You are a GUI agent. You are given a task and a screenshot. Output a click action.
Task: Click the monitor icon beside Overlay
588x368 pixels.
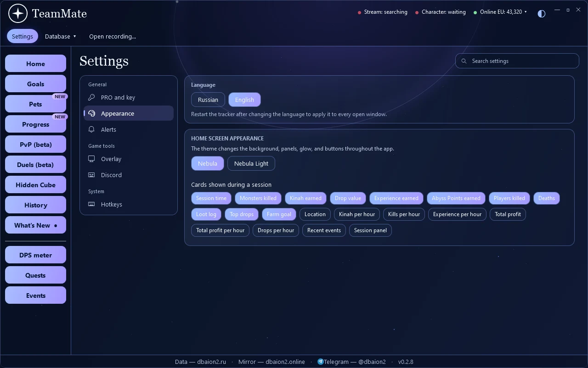pyautogui.click(x=91, y=159)
